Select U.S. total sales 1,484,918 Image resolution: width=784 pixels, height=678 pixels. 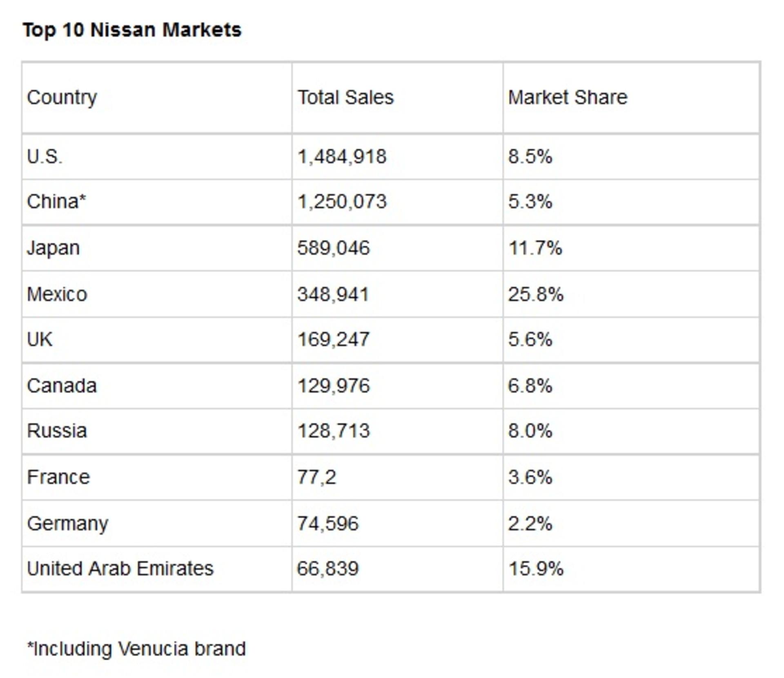pyautogui.click(x=342, y=157)
